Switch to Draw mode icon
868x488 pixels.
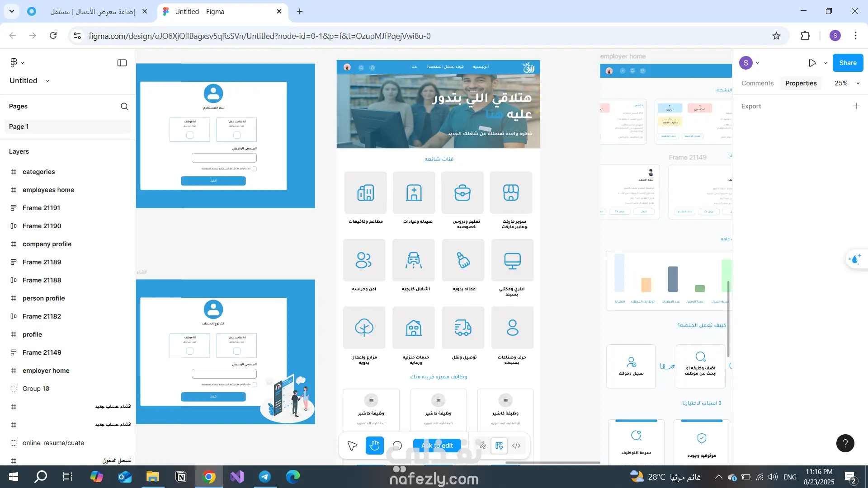tap(482, 446)
